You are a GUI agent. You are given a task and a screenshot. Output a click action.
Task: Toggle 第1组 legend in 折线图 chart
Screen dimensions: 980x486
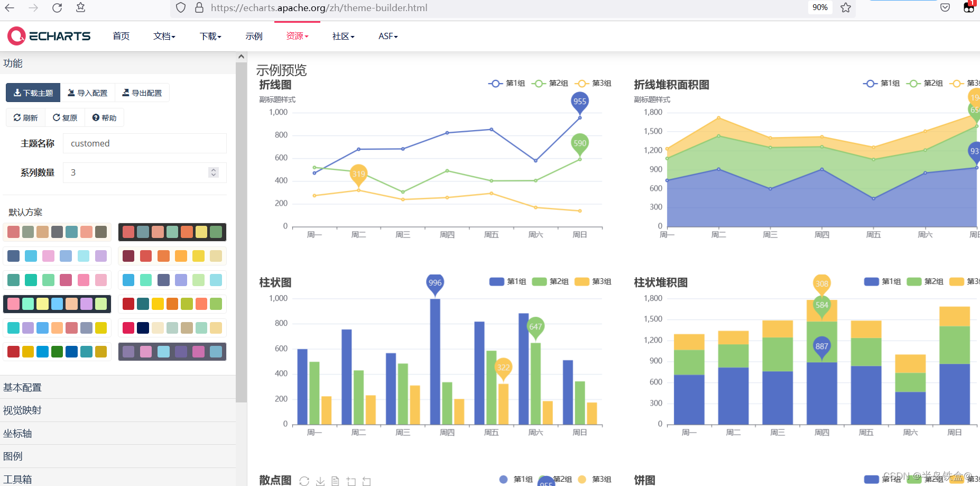tap(506, 84)
